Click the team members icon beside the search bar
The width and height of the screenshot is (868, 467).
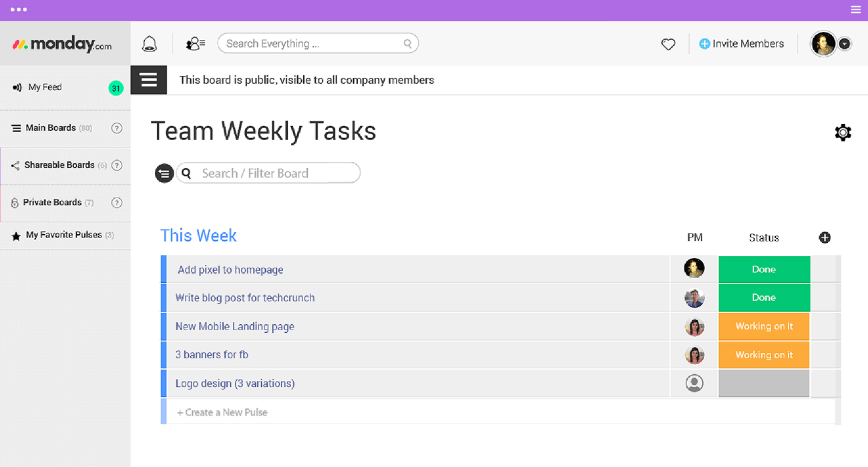coord(194,43)
